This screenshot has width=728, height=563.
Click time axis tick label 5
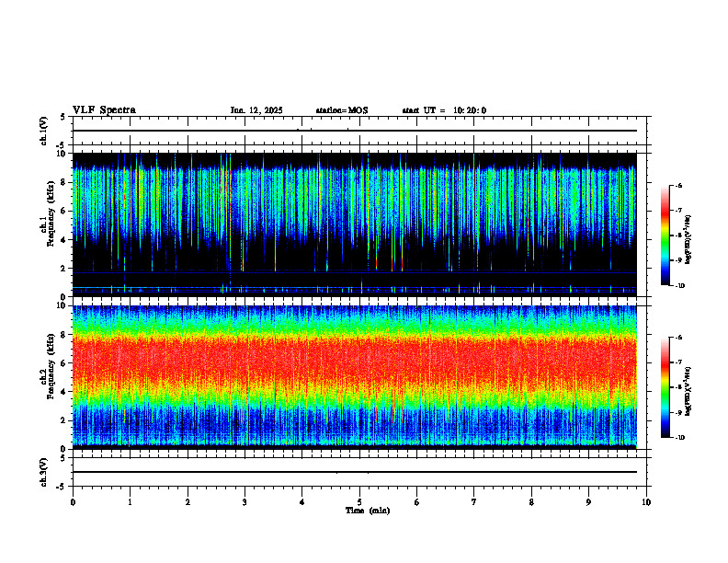click(359, 502)
